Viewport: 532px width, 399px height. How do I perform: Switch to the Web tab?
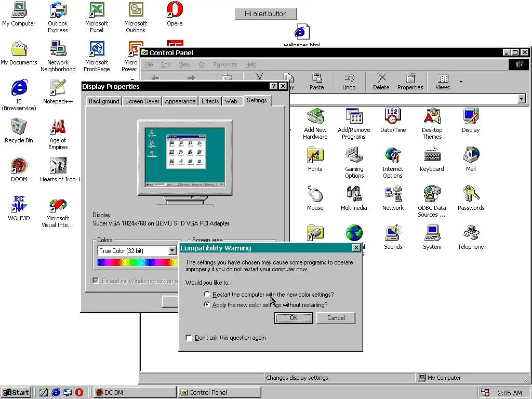coord(231,101)
